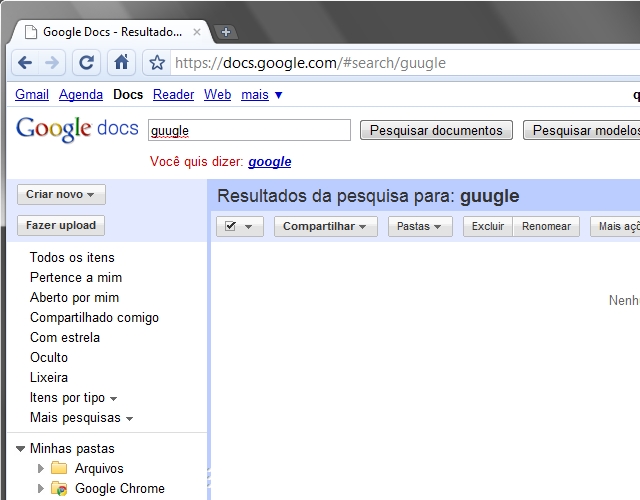Collapse the Minhas pastas tree
640x500 pixels.
point(20,449)
